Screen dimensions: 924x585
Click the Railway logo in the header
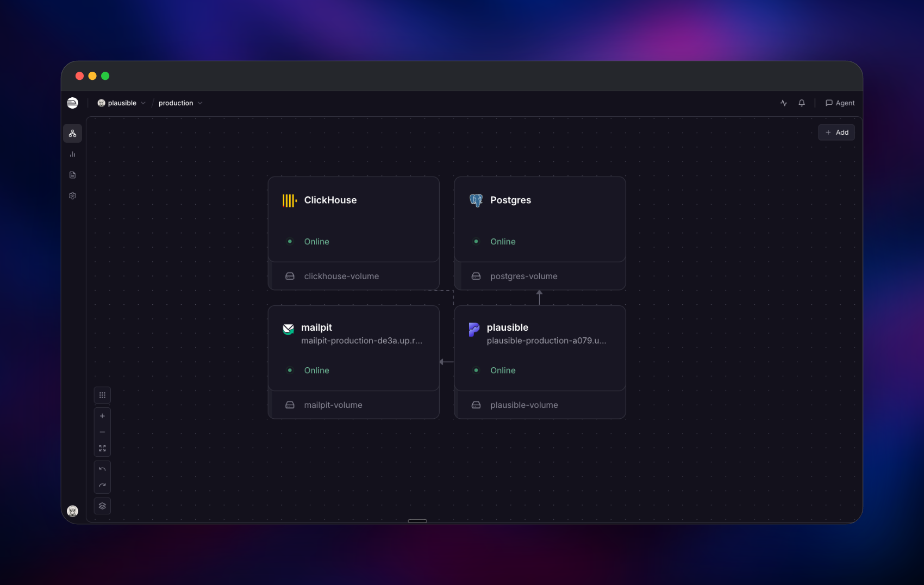click(72, 103)
